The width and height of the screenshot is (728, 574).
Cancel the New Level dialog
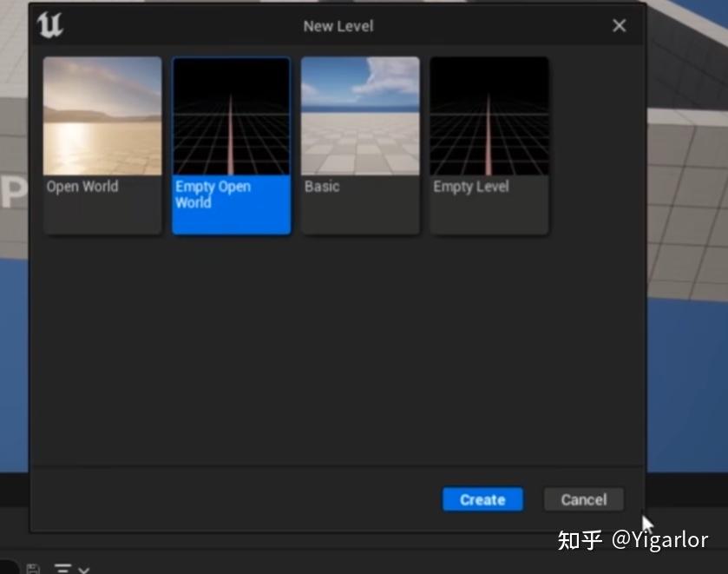point(584,499)
